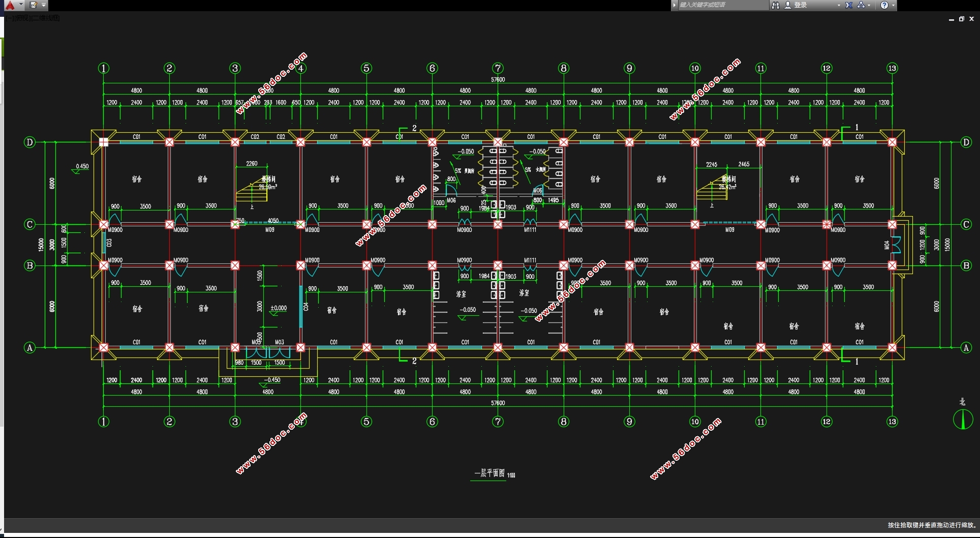Select the -0.450 entrance elevation label
Viewport: 980px width, 538px height.
tap(272, 380)
